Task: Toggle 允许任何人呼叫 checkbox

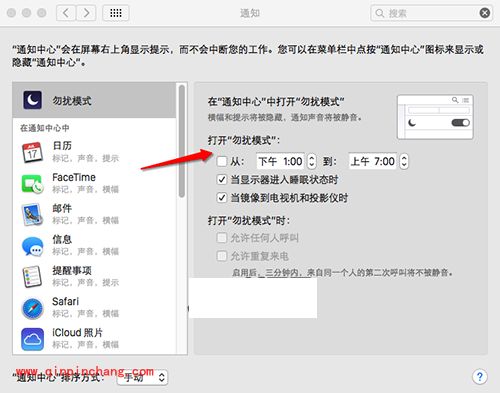Action: [222, 238]
